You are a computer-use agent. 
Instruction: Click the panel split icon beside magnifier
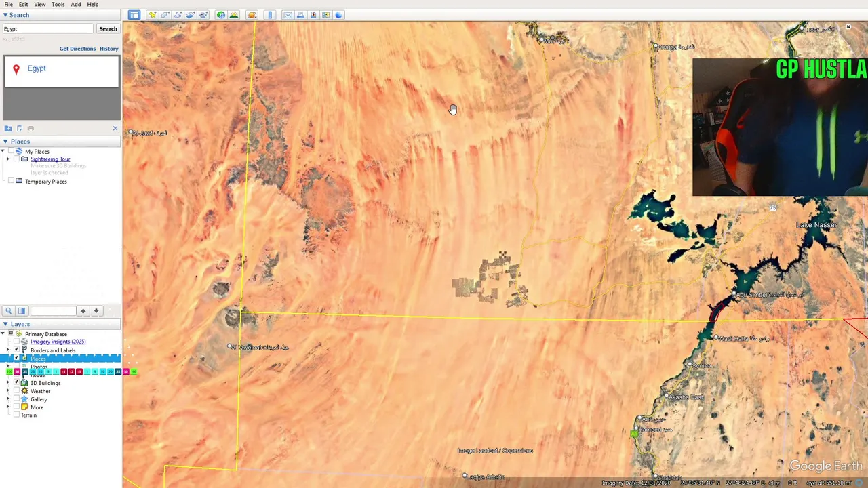[x=21, y=310]
